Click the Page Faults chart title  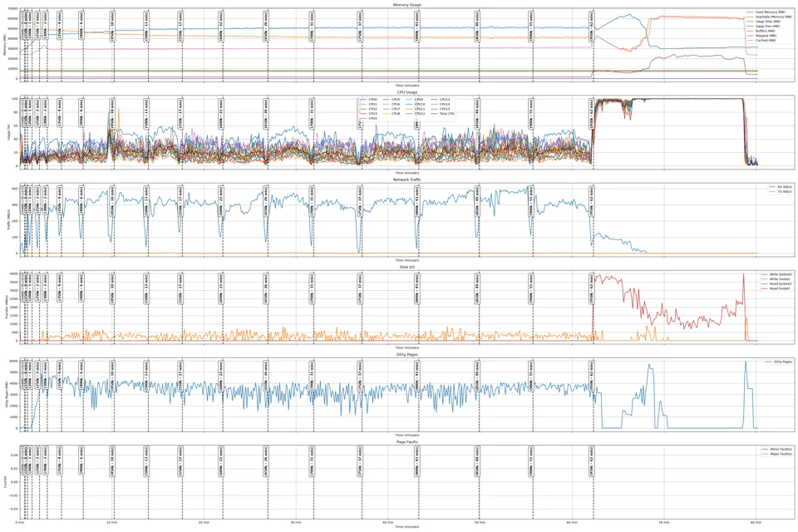tap(407, 442)
